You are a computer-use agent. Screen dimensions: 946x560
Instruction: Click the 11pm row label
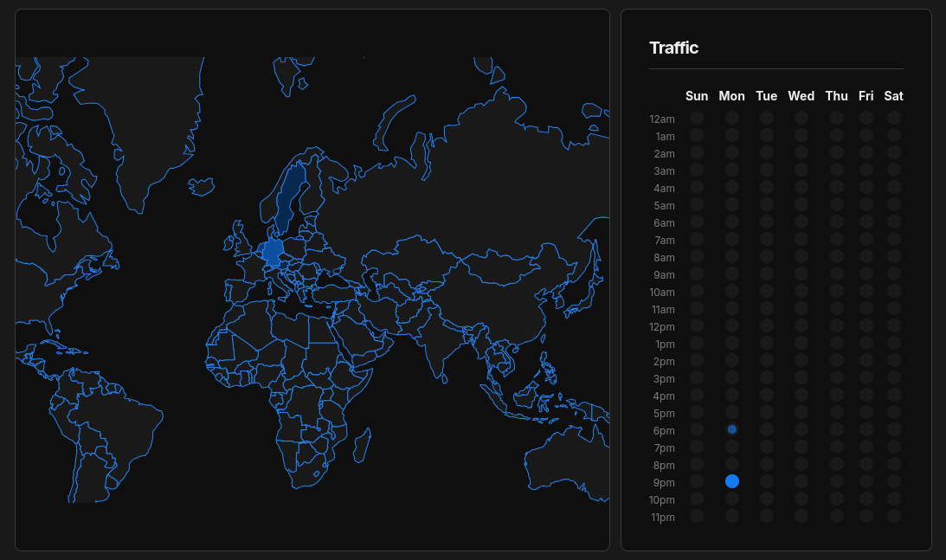663,517
